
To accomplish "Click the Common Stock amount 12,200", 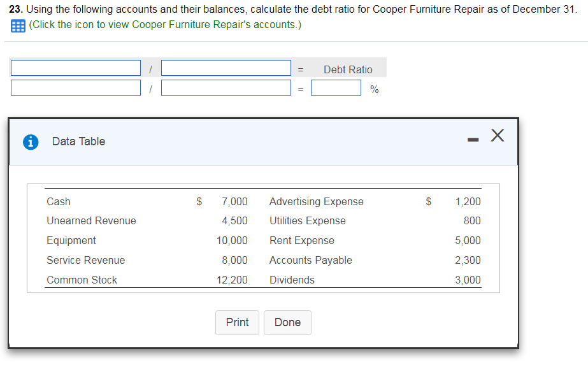I will coord(235,280).
